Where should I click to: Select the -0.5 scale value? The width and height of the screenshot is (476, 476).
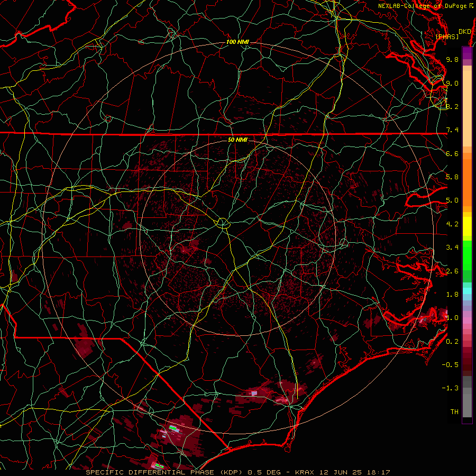tap(450, 365)
